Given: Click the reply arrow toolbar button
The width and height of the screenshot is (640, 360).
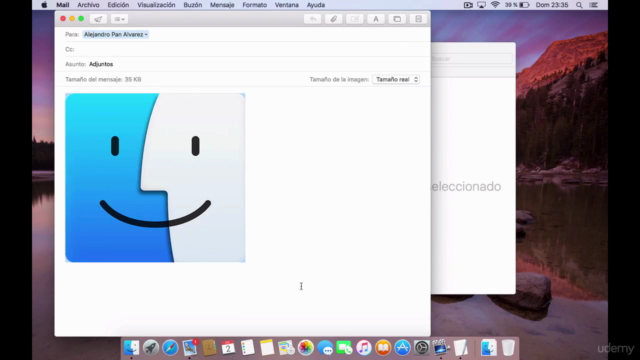Looking at the screenshot, I should tap(313, 19).
